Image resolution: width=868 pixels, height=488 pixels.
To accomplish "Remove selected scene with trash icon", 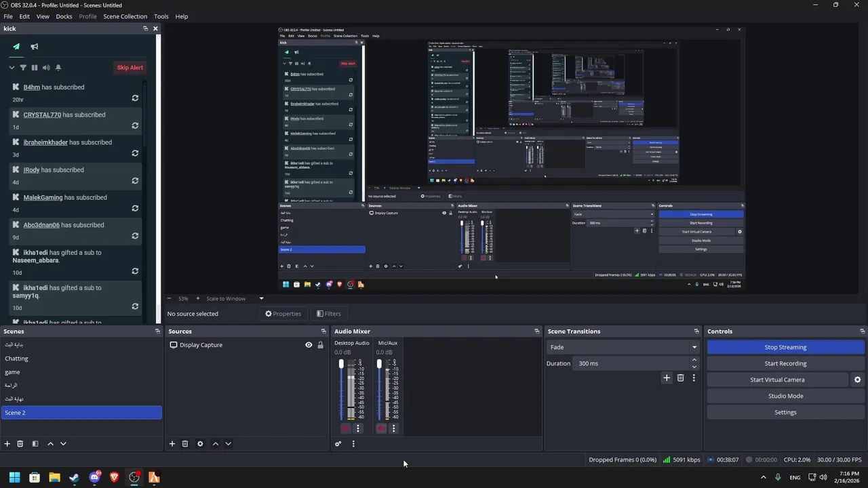I will tap(20, 444).
